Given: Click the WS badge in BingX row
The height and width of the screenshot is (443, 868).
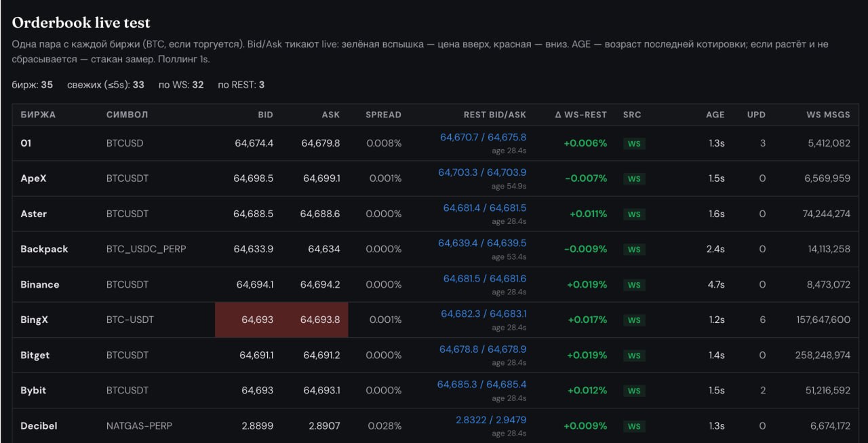Looking at the screenshot, I should click(x=634, y=320).
